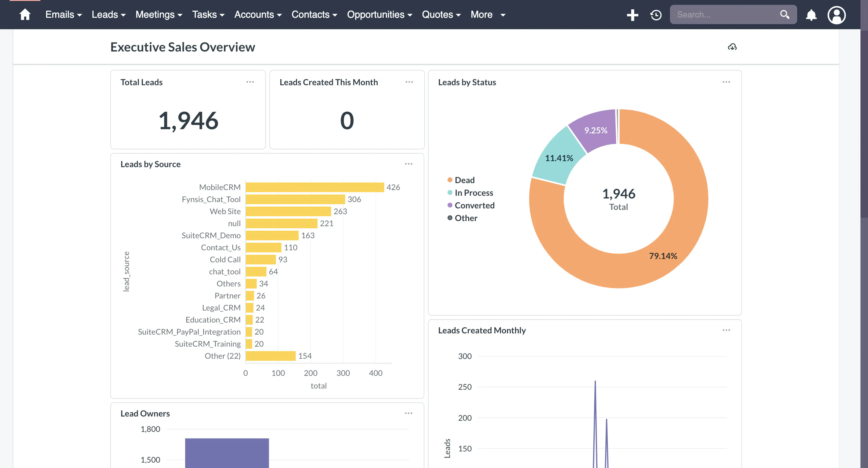
Task: Click the chat_tool source label
Action: click(x=225, y=272)
